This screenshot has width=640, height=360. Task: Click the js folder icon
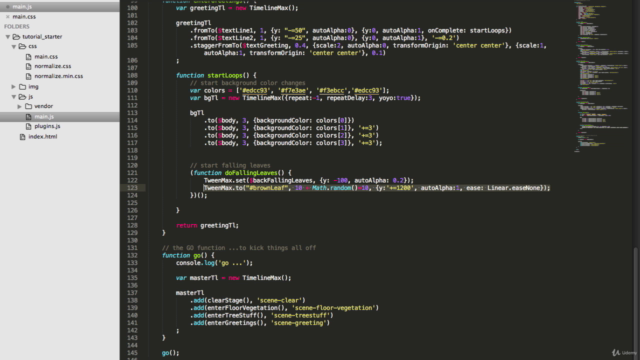point(22,97)
